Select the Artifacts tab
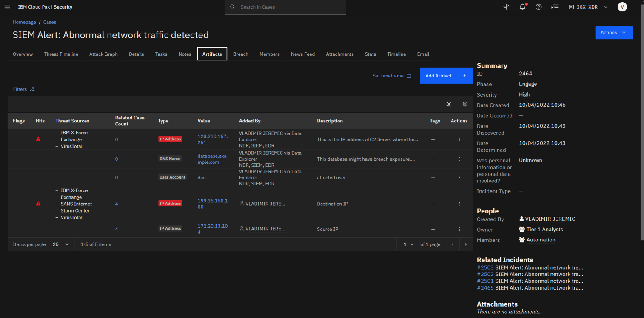This screenshot has width=644, height=318. click(x=212, y=54)
